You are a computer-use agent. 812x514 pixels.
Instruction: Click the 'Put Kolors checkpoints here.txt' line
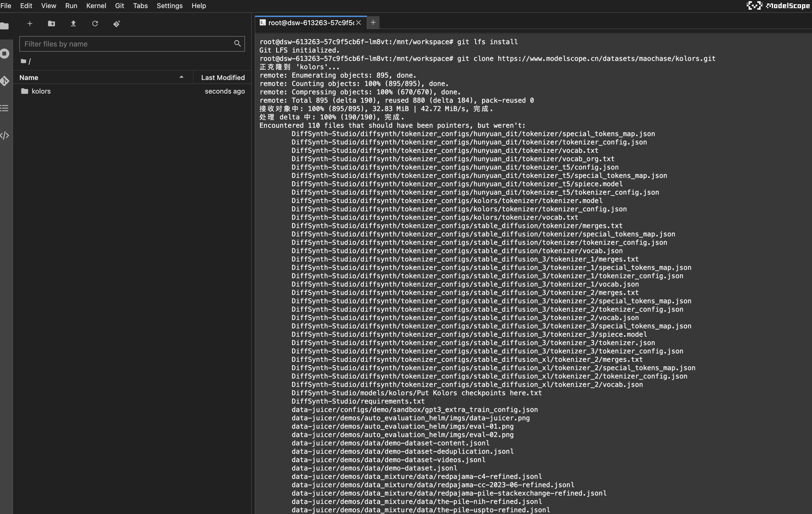[x=417, y=393]
